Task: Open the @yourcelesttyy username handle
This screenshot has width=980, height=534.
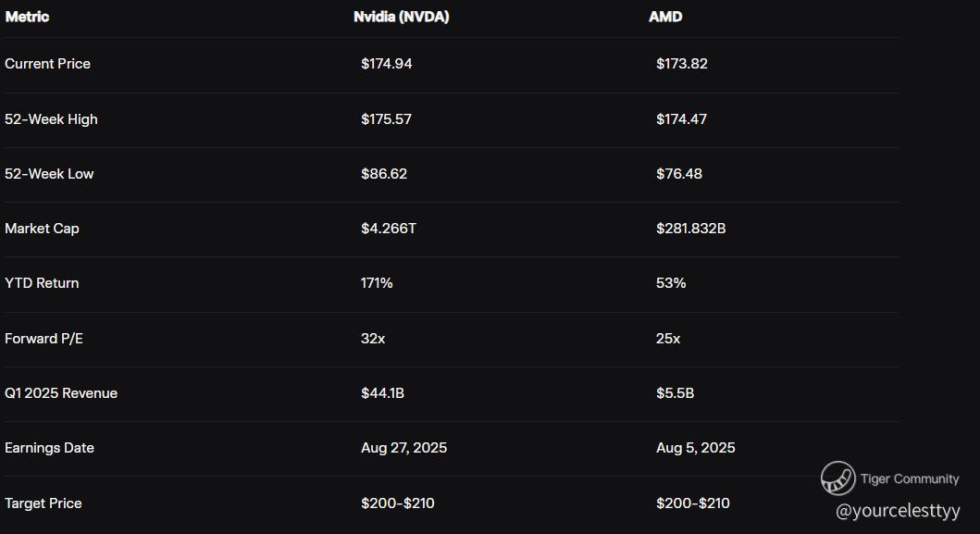Action: [897, 510]
